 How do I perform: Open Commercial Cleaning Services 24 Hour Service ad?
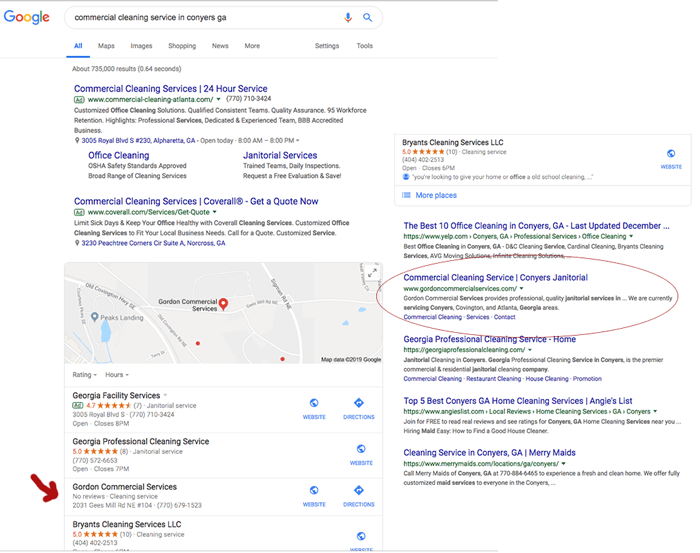click(x=171, y=88)
